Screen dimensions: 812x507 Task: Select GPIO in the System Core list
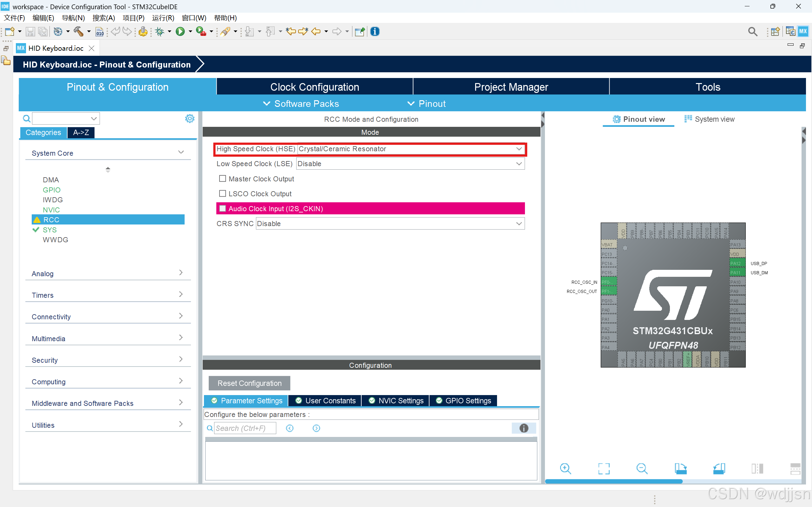click(x=51, y=190)
